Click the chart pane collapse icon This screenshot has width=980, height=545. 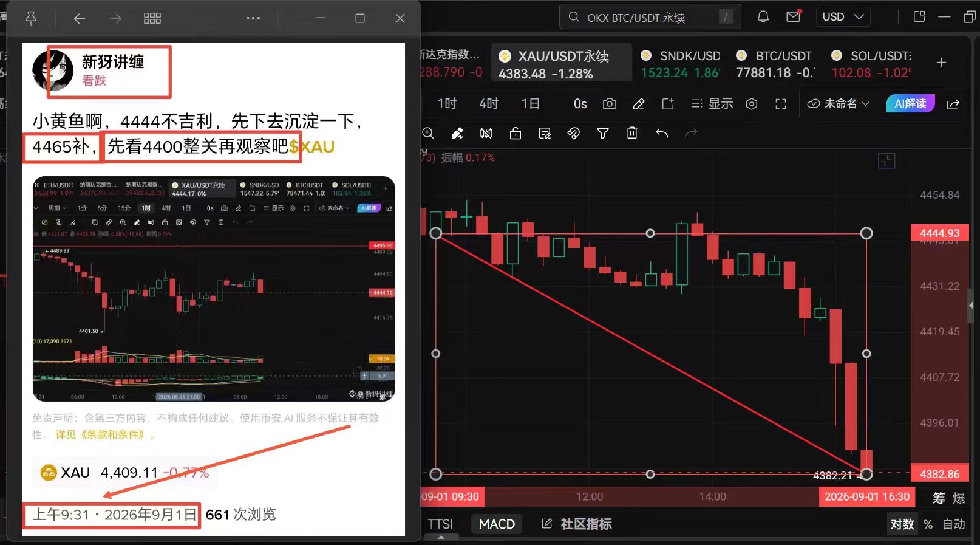pyautogui.click(x=886, y=161)
